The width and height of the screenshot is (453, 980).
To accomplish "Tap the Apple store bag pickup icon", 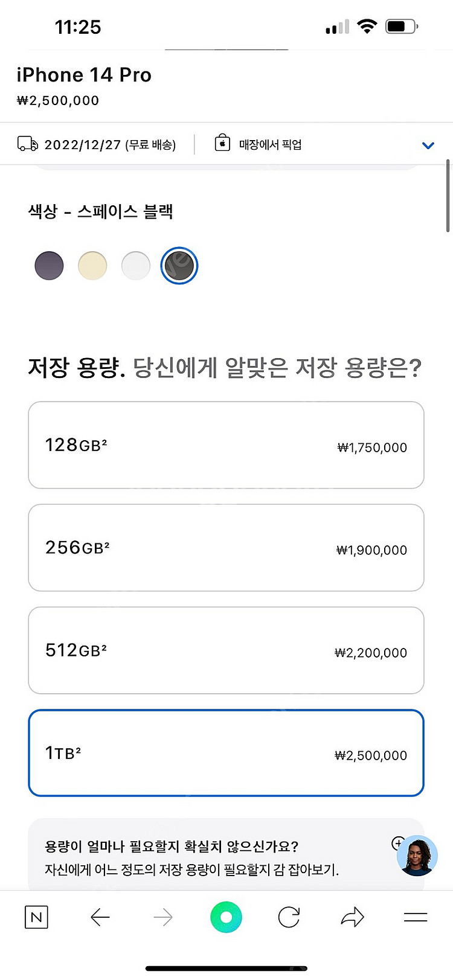I will click(x=222, y=143).
